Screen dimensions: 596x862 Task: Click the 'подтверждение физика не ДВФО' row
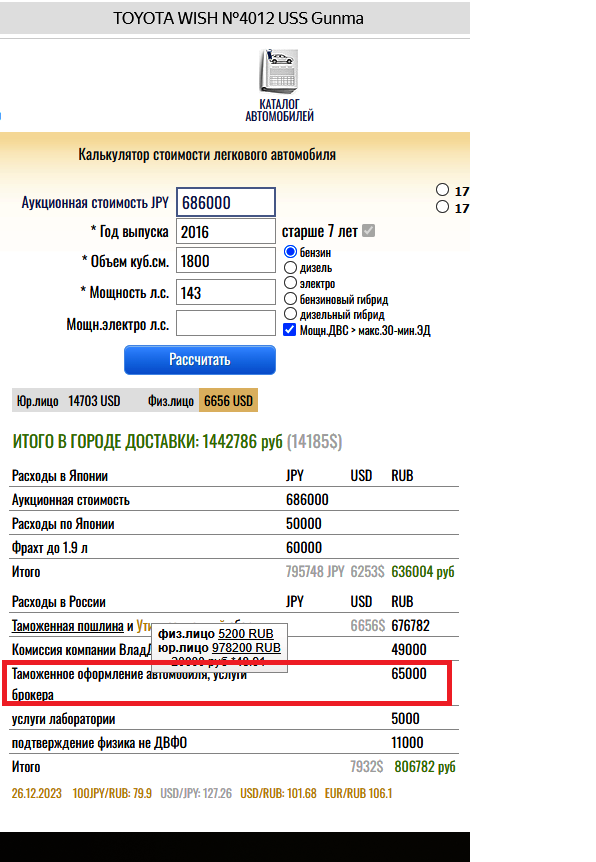(x=235, y=743)
